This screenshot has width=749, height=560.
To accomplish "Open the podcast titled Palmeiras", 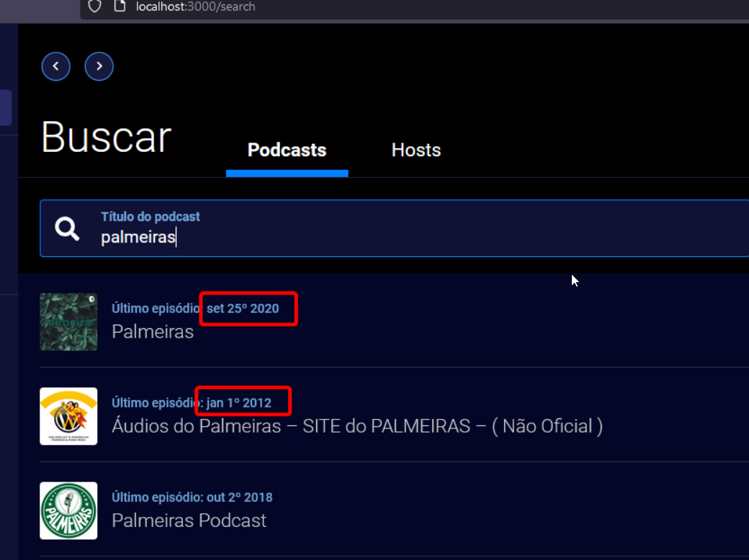I will coord(153,331).
